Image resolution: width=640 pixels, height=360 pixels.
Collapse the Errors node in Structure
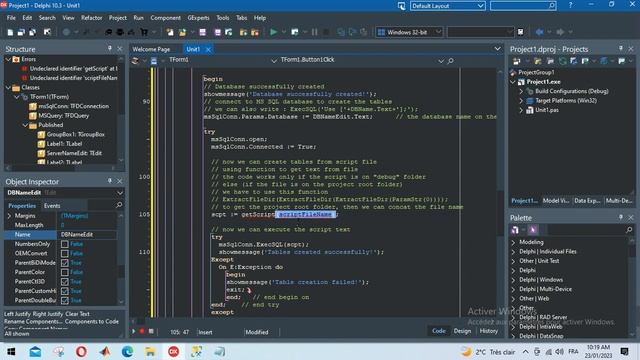click(8, 60)
